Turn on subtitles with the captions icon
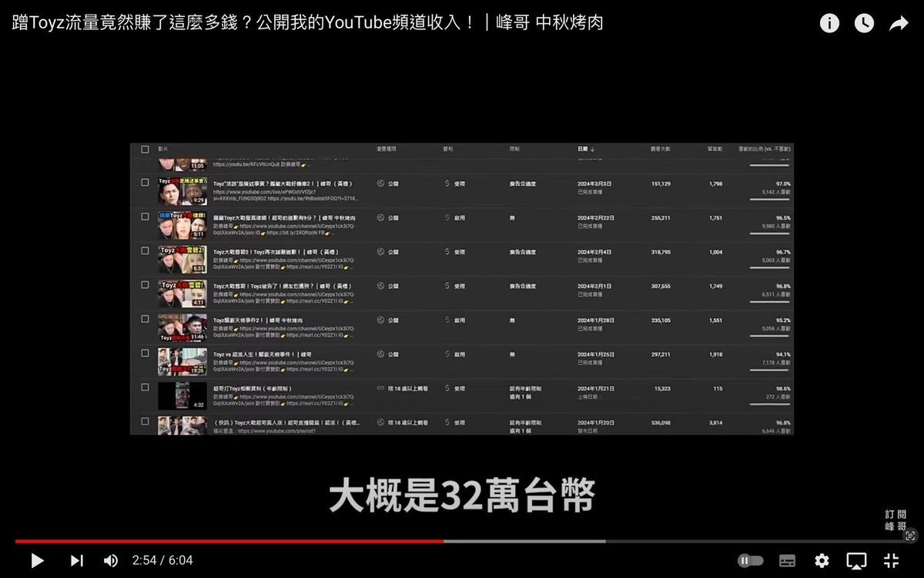924x578 pixels. coord(787,560)
